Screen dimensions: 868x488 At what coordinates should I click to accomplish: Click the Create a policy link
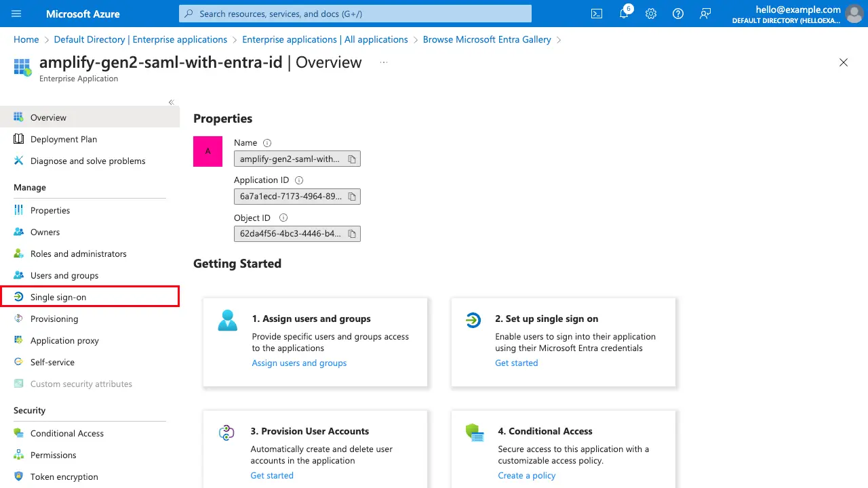tap(526, 476)
